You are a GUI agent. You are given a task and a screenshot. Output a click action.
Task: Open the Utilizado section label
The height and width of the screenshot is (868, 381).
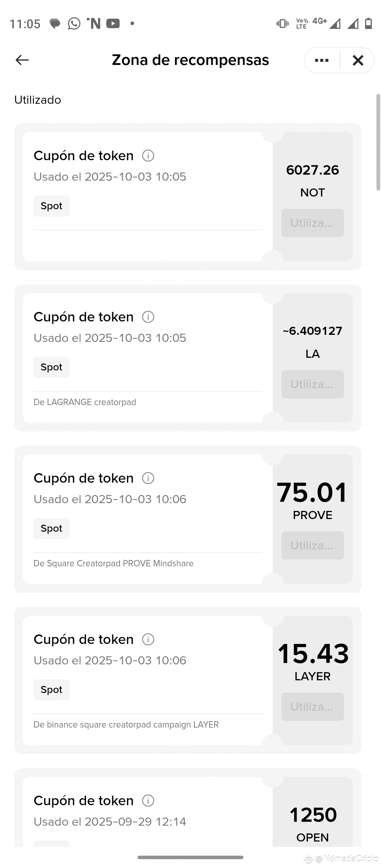coord(38,100)
